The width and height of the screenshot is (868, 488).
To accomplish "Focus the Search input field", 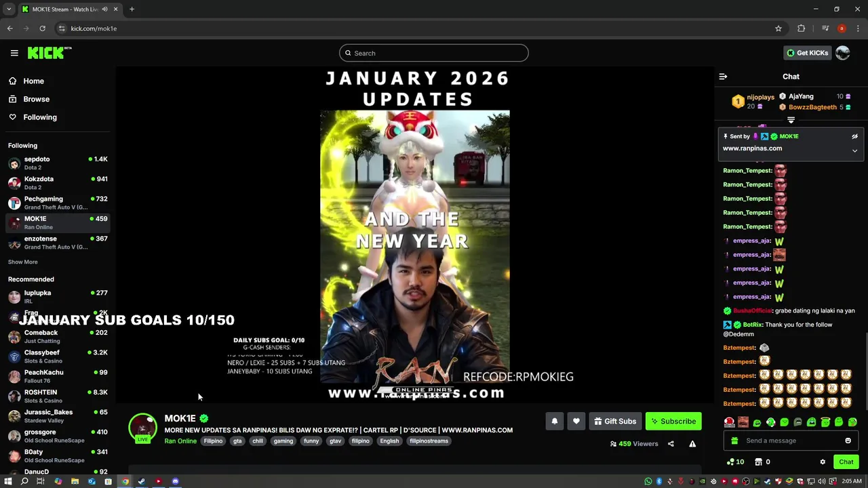I will [434, 53].
